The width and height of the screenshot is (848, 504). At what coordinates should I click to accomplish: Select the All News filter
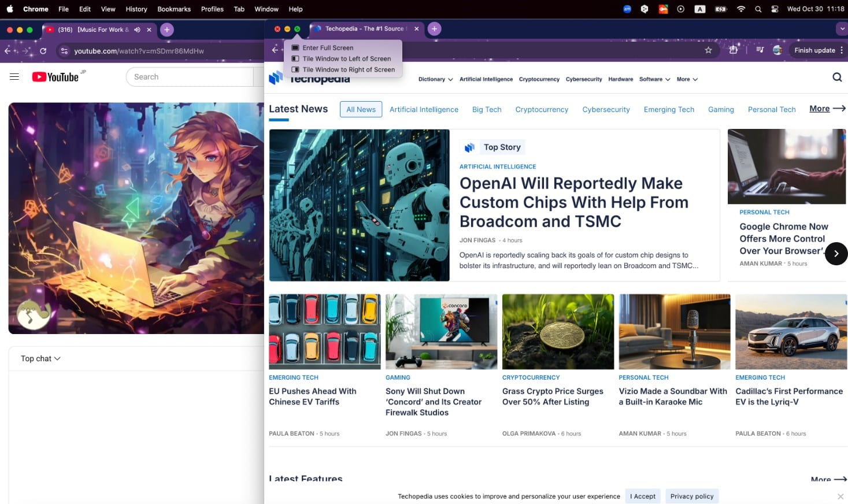(x=361, y=109)
